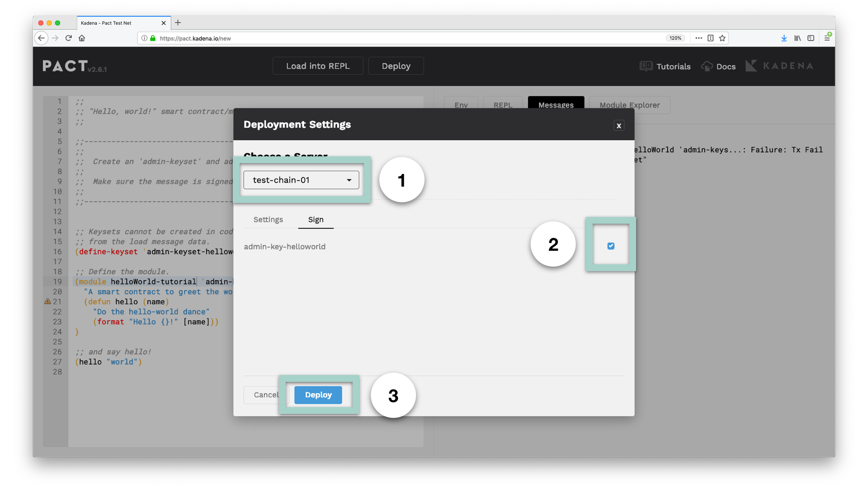Screen dimensions: 868x488
Task: Open the test-chain-01 server dropdown
Action: (x=301, y=180)
